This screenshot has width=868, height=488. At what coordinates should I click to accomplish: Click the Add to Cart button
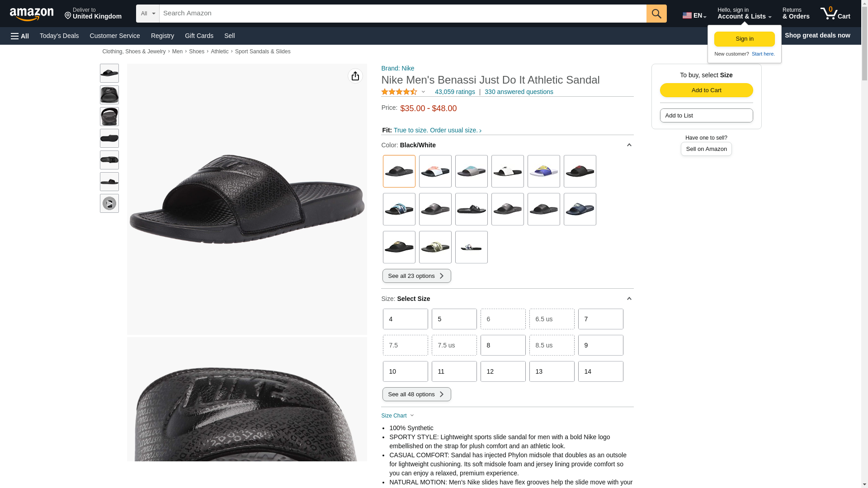[706, 90]
